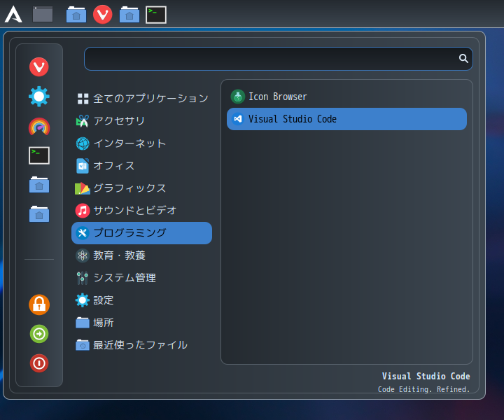Select the 設定 category

[x=141, y=300]
